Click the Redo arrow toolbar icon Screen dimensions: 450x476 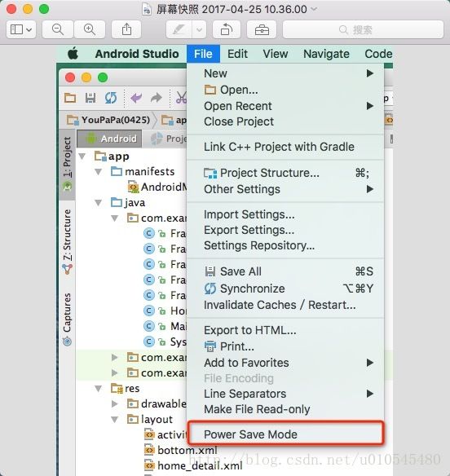[156, 98]
